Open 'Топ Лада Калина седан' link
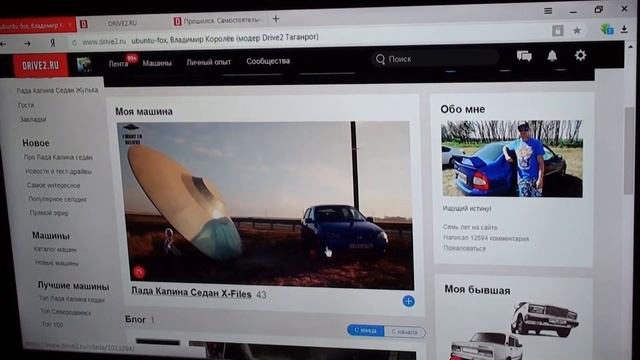Viewport: 640px width, 360px height. (72, 299)
